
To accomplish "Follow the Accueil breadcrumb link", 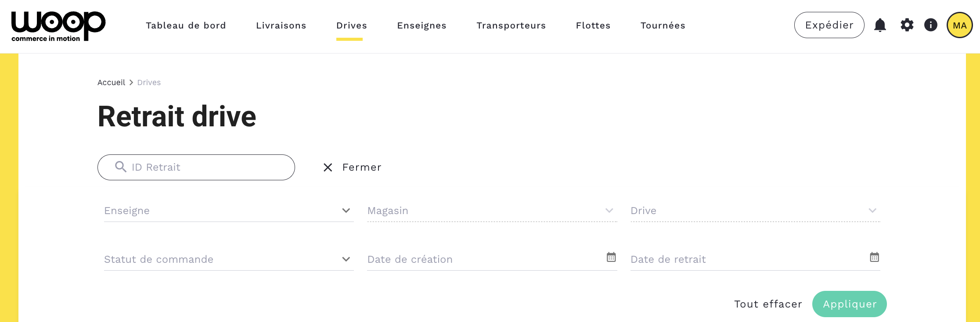I will [111, 82].
